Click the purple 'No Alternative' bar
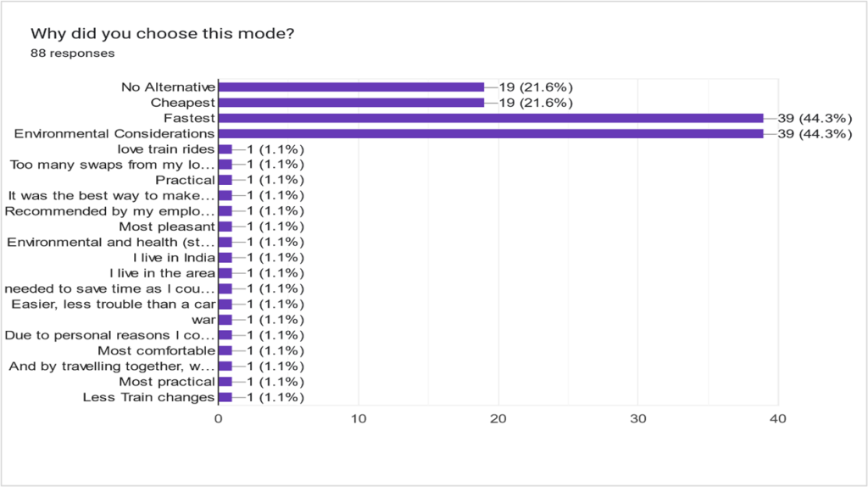868x487 pixels. pos(351,87)
